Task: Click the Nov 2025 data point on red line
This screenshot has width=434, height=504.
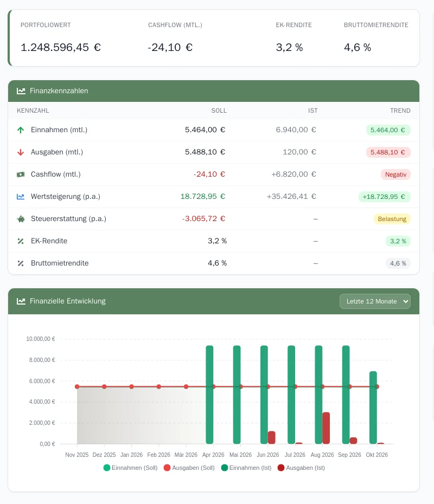Action: click(x=77, y=387)
